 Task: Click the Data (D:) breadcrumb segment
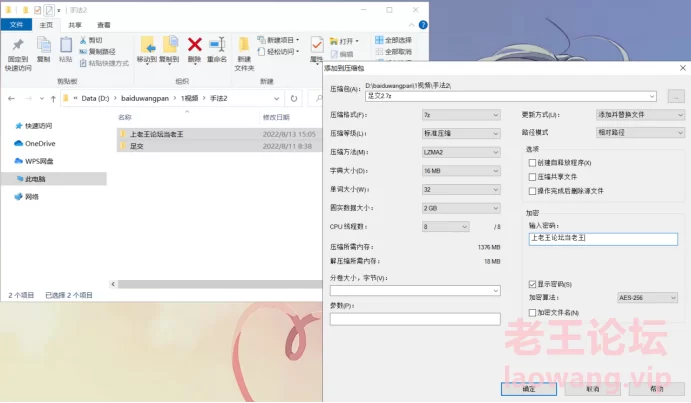click(x=95, y=98)
